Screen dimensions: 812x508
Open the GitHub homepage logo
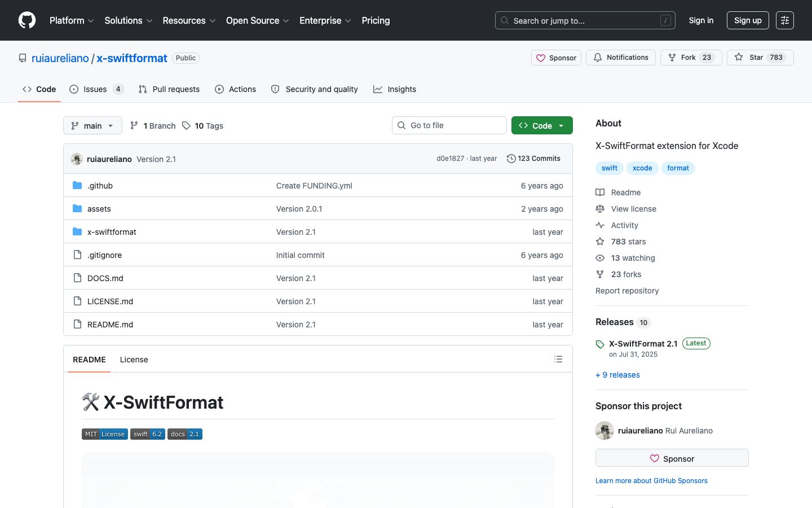coord(27,20)
